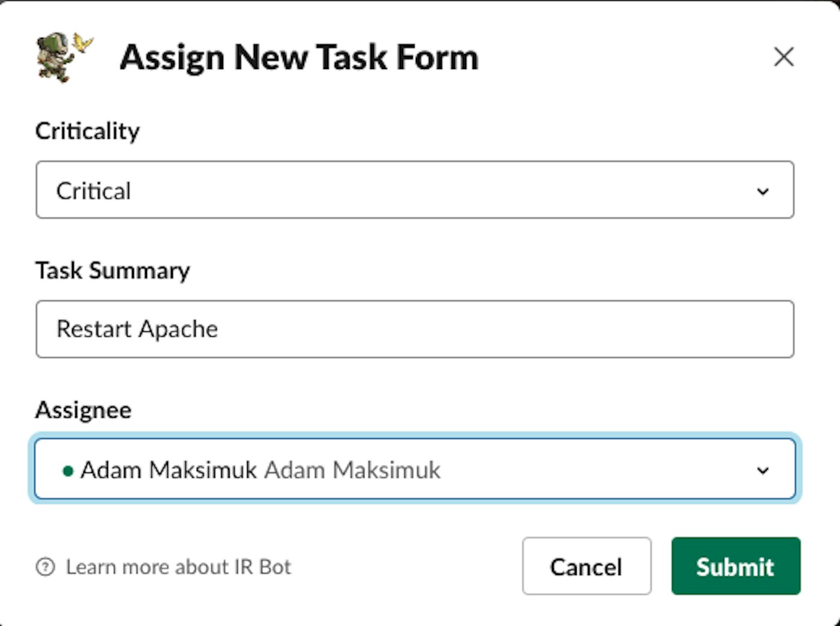The height and width of the screenshot is (626, 840).
Task: Open the Criticality dropdown field
Action: 414,190
